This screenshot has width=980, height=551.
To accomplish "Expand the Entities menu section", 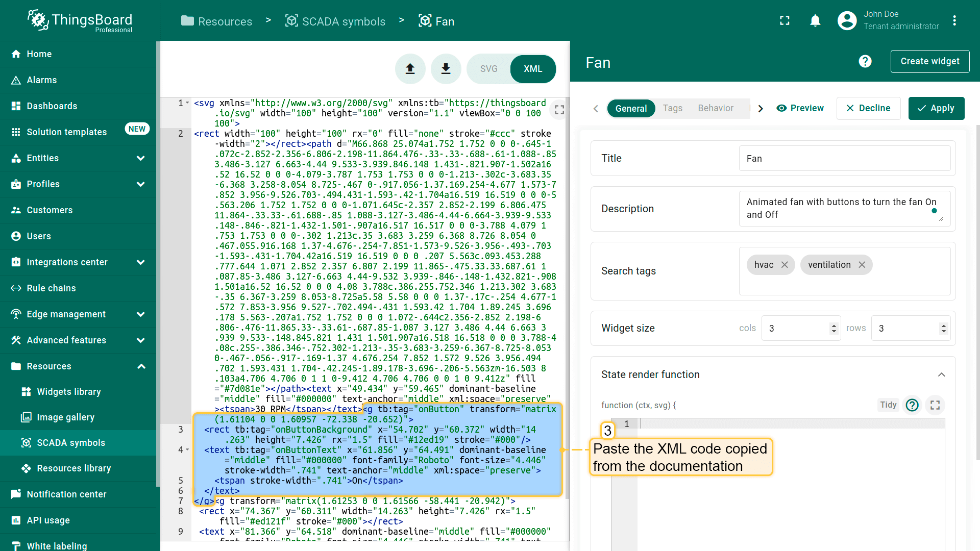I will coord(140,158).
